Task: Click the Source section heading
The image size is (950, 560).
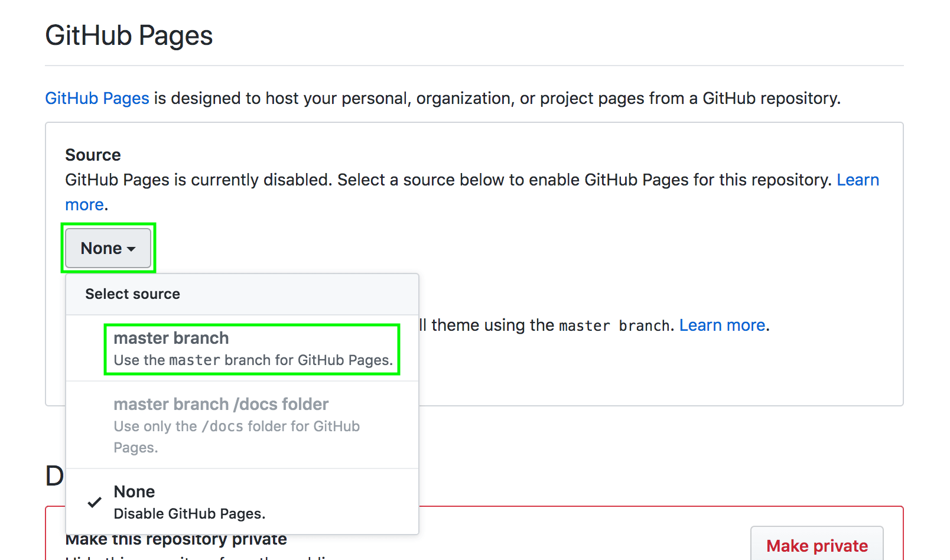Action: pyautogui.click(x=93, y=155)
